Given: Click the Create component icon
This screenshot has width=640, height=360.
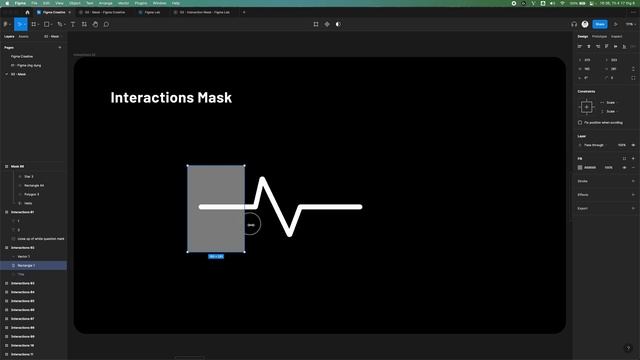Looking at the screenshot, I should pyautogui.click(x=327, y=24).
